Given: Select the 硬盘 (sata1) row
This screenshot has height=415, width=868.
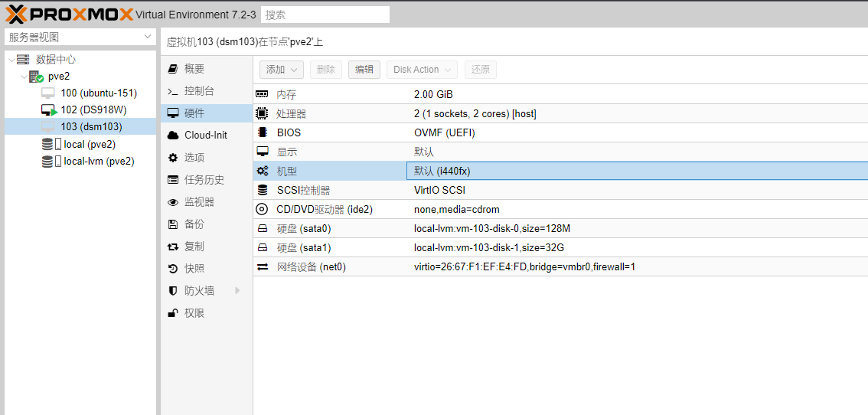Looking at the screenshot, I should tap(560, 247).
